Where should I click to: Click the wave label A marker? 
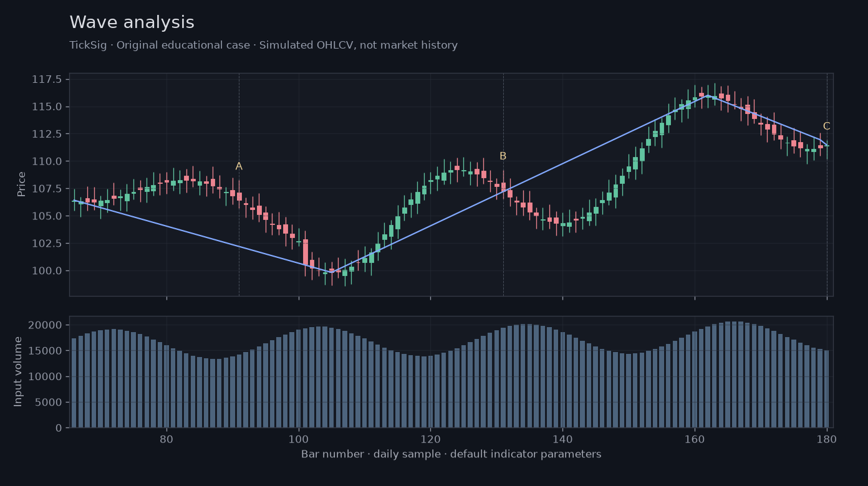coord(239,166)
